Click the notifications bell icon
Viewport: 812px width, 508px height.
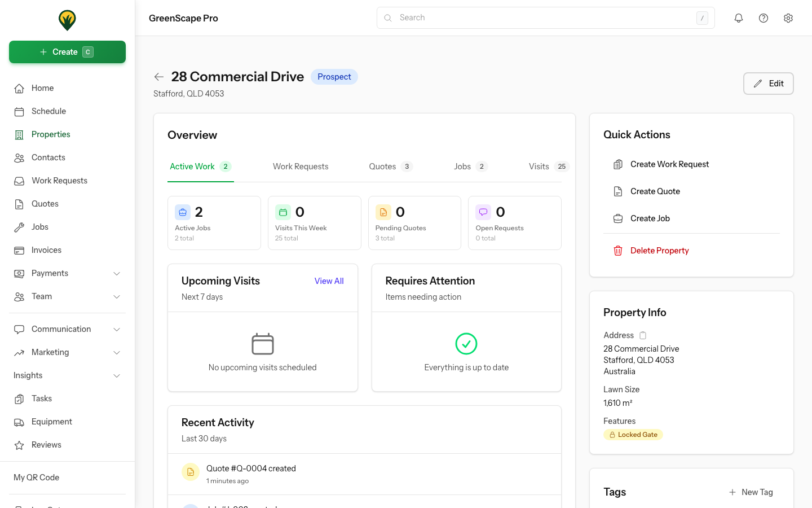pyautogui.click(x=738, y=18)
